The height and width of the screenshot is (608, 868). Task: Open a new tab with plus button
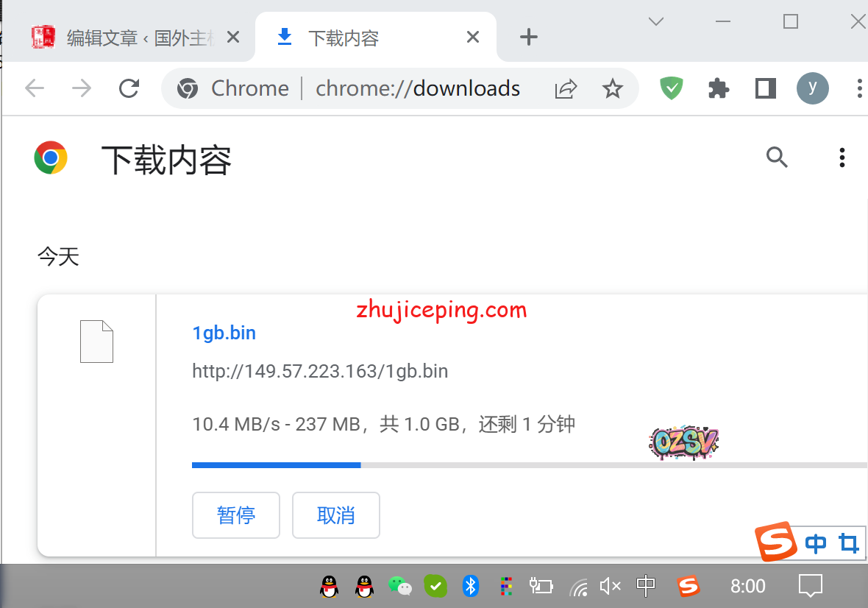528,38
